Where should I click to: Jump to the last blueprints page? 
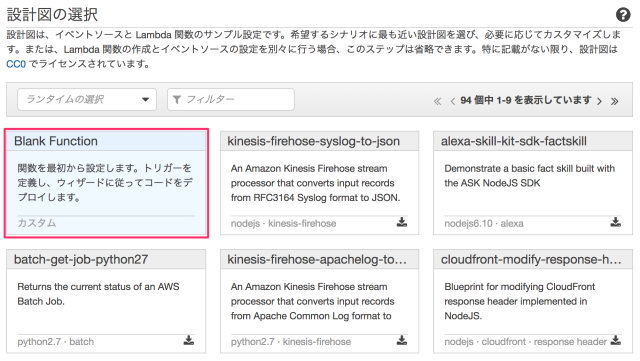click(614, 101)
